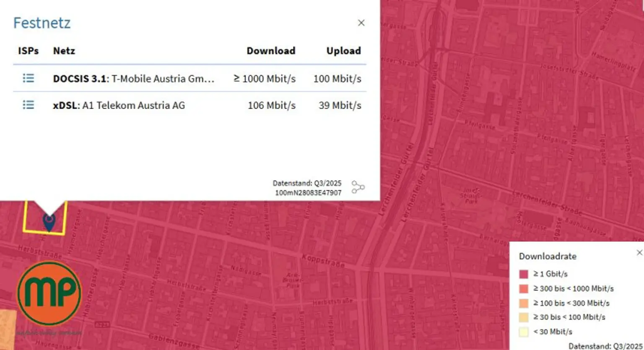This screenshot has width=644, height=350.
Task: Click the 106 Mbit/s download value
Action: [272, 105]
